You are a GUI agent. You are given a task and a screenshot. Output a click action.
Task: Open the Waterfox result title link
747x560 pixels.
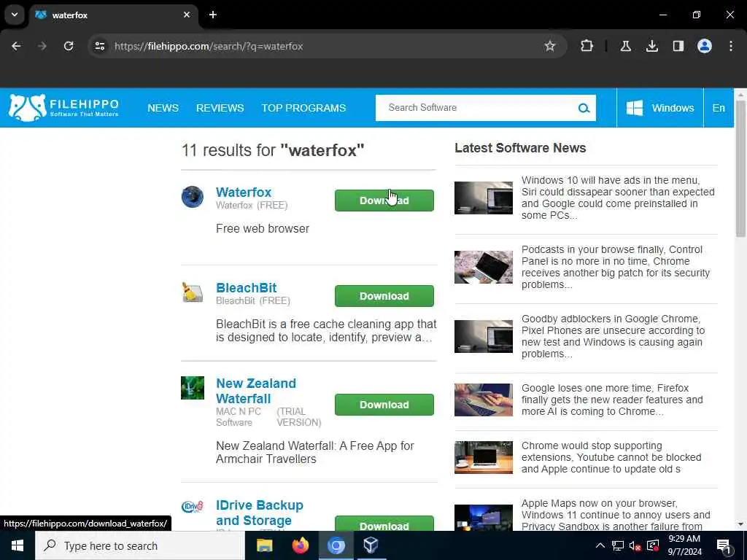pyautogui.click(x=244, y=192)
